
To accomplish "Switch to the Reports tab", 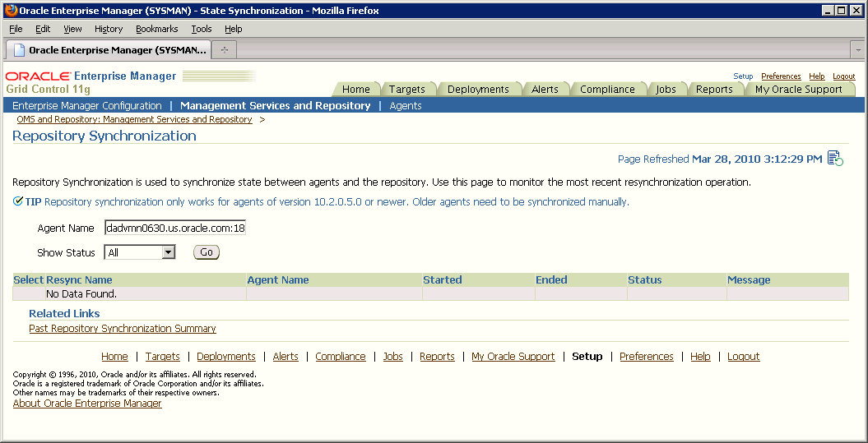I will 714,89.
